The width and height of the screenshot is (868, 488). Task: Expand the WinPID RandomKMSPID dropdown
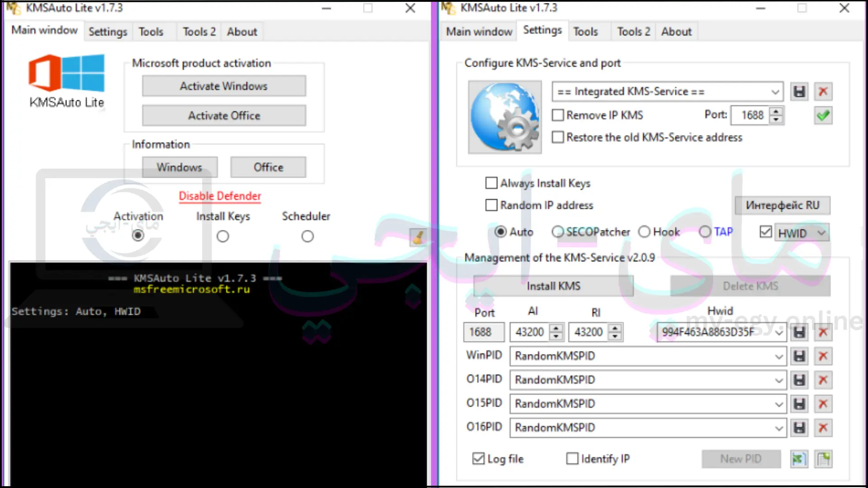(x=779, y=356)
